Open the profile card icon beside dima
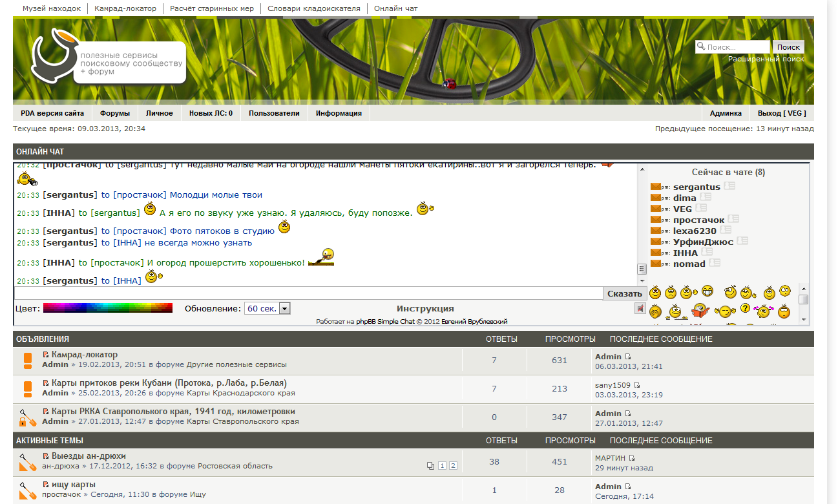This screenshot has height=504, width=838. [705, 197]
